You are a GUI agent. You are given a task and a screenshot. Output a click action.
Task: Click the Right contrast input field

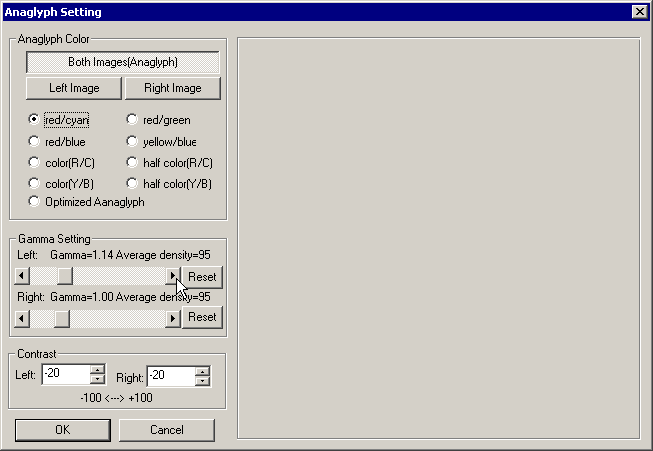pos(171,376)
